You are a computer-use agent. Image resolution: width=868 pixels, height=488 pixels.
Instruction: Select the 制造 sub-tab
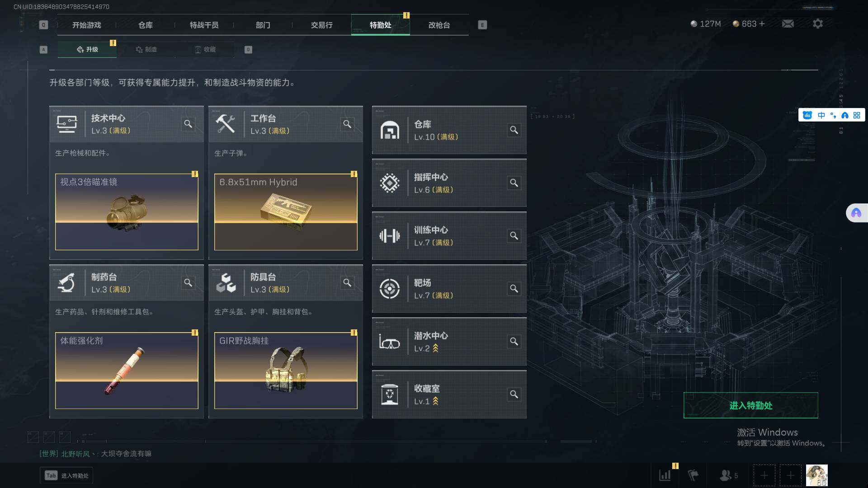(x=146, y=49)
